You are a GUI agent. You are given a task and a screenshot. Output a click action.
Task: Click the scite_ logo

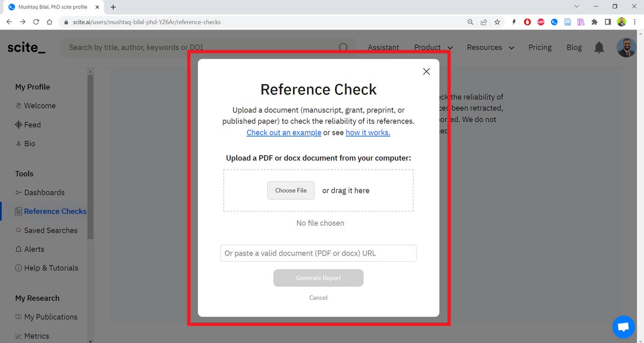pos(26,47)
